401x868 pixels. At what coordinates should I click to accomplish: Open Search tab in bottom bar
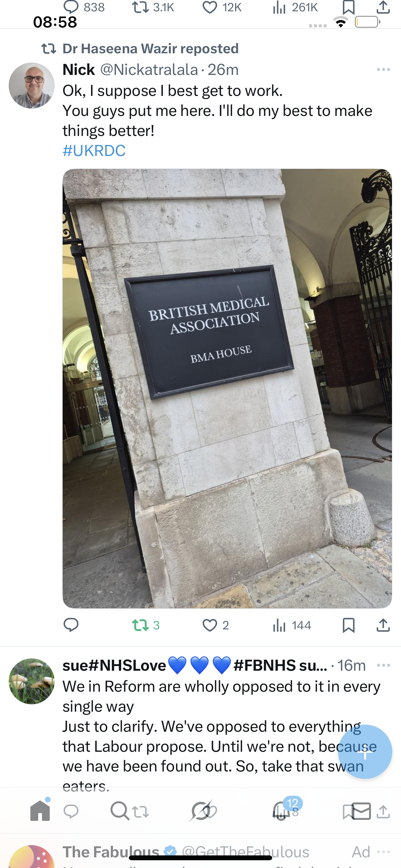[120, 811]
